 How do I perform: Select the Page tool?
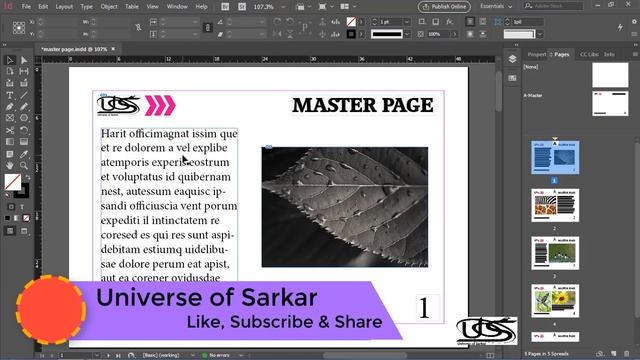click(x=10, y=71)
